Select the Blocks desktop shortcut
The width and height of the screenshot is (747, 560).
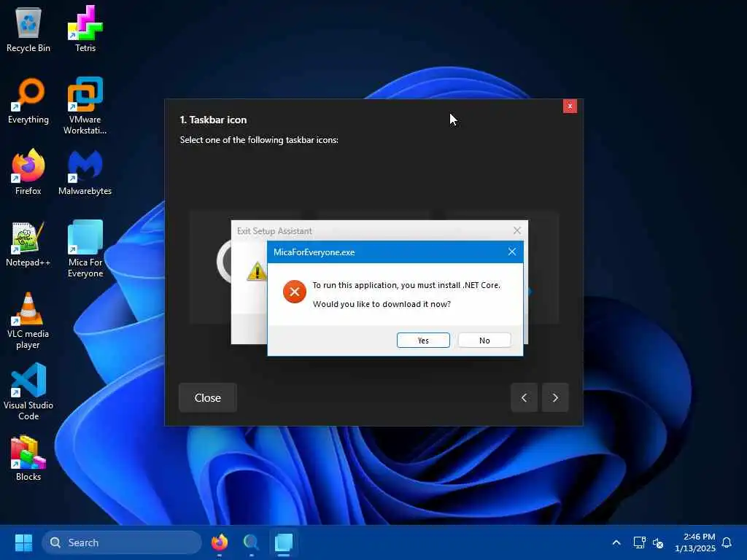(x=28, y=458)
